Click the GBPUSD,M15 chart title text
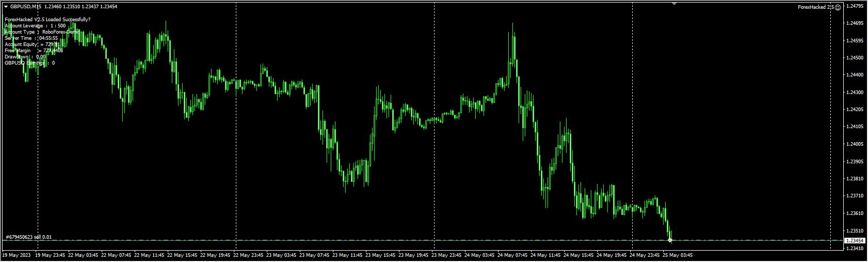This screenshot has width=868, height=262. coord(26,7)
